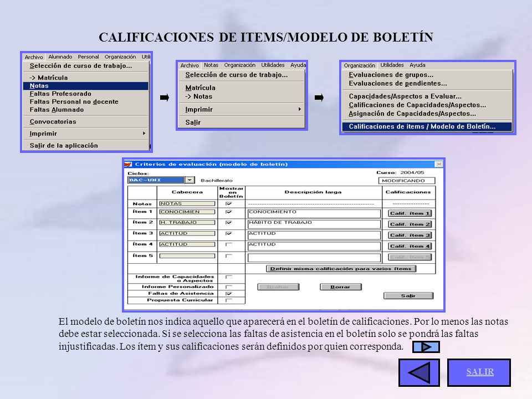Click the HÁBITO DE TRABAJO description field
This screenshot has width=532, height=399.
314,224
